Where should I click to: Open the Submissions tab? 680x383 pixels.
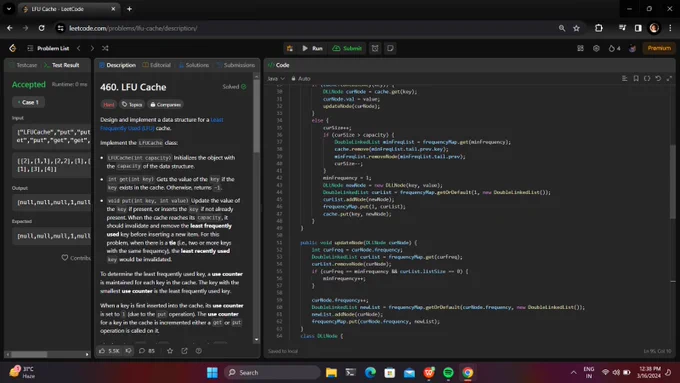pyautogui.click(x=235, y=65)
